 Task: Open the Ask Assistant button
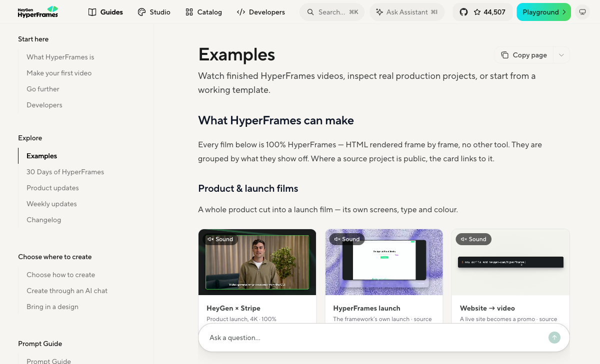coord(407,12)
